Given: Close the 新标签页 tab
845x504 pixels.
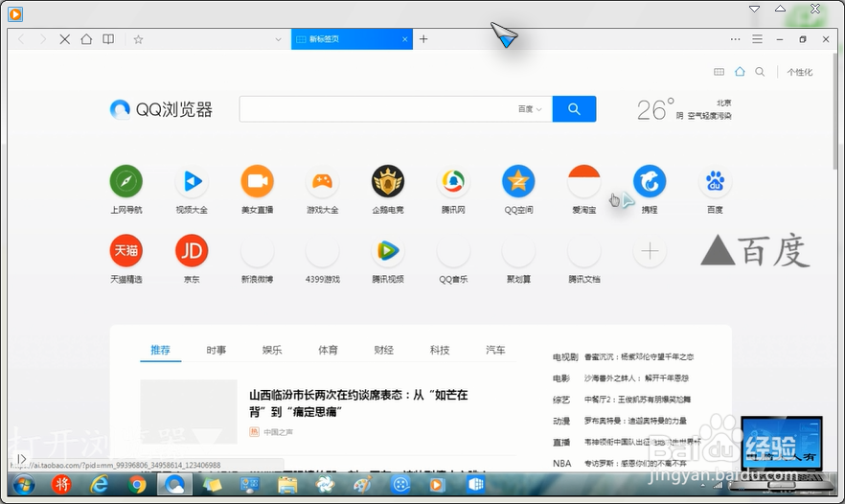Looking at the screenshot, I should pos(404,39).
